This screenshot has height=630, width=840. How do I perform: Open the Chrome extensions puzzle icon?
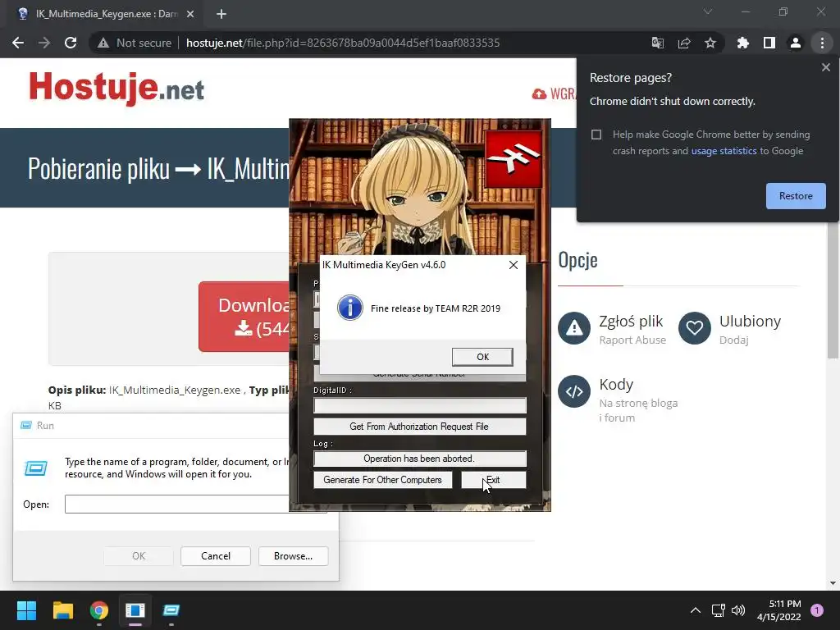click(x=743, y=43)
